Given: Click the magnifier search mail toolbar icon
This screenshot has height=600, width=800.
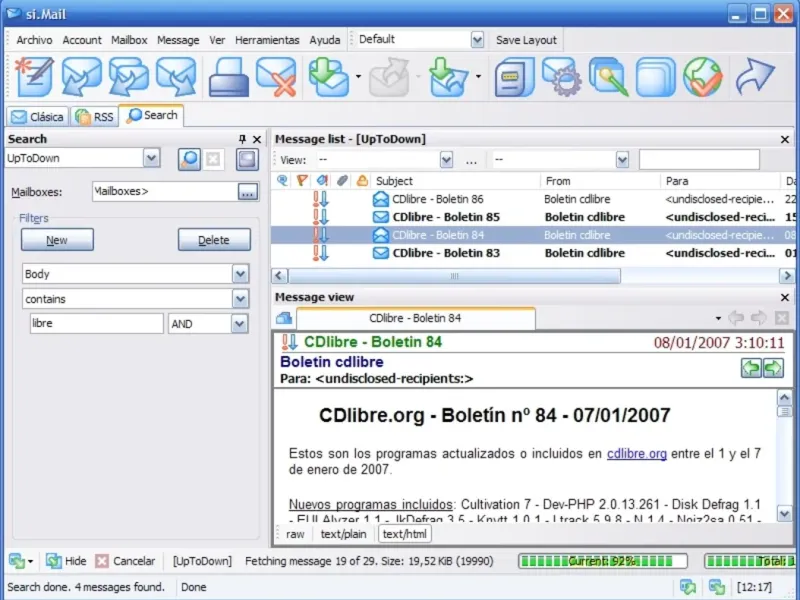Looking at the screenshot, I should tap(608, 77).
